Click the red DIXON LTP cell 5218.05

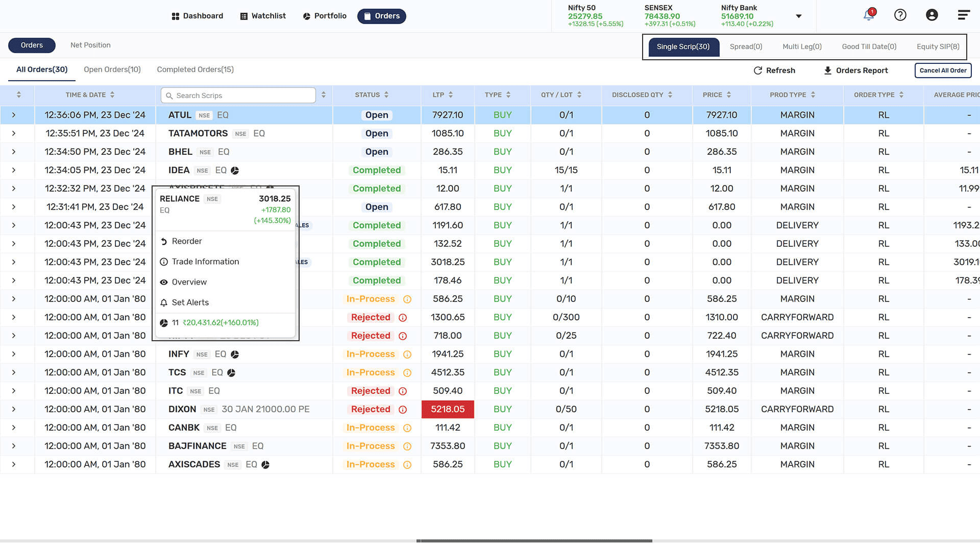click(x=448, y=410)
